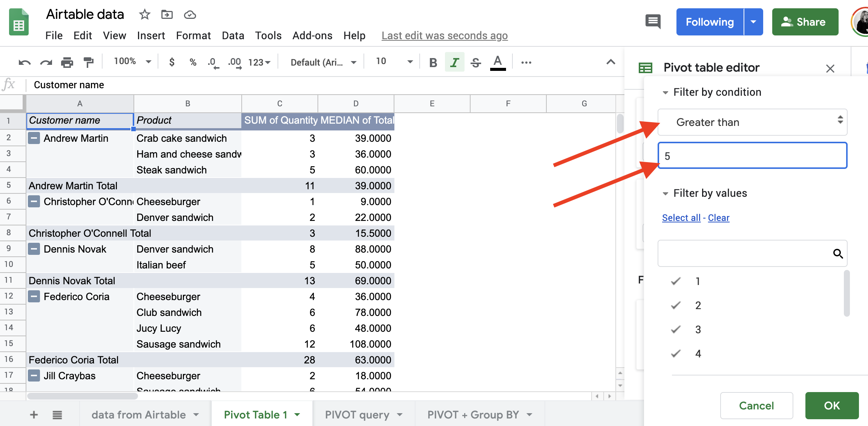Toggle strikethrough formatting
The width and height of the screenshot is (868, 426).
[x=475, y=62]
